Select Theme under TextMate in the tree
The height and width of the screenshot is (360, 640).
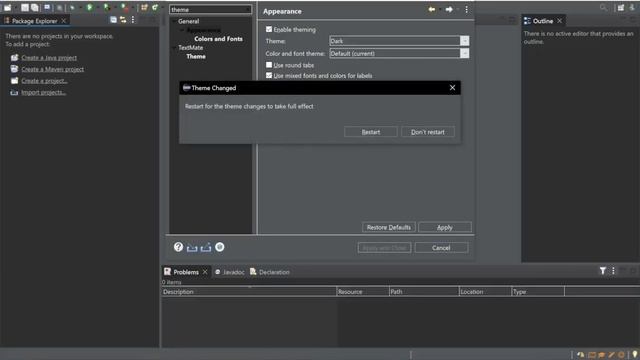(x=196, y=56)
